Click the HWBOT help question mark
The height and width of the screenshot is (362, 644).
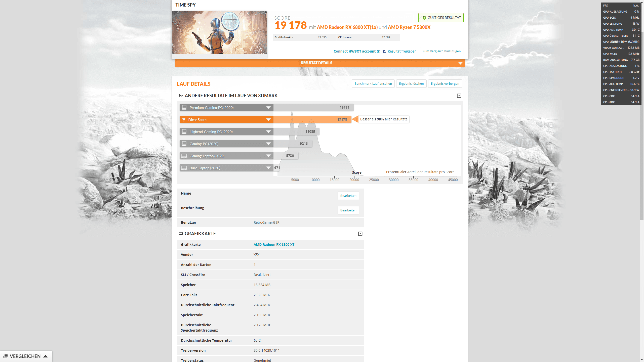378,52
